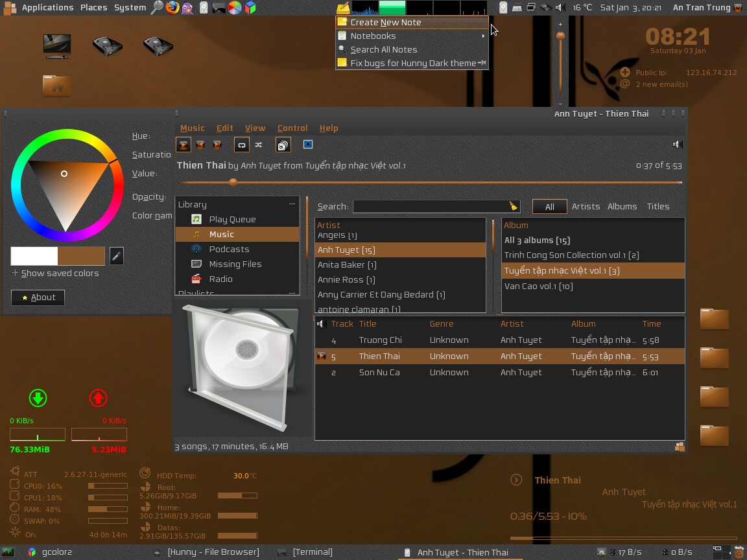The height and width of the screenshot is (560, 747).
Task: Open the Music menu
Action: [193, 128]
